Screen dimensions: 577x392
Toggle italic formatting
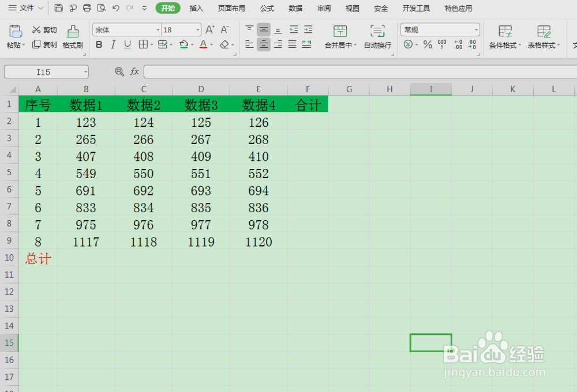[113, 44]
